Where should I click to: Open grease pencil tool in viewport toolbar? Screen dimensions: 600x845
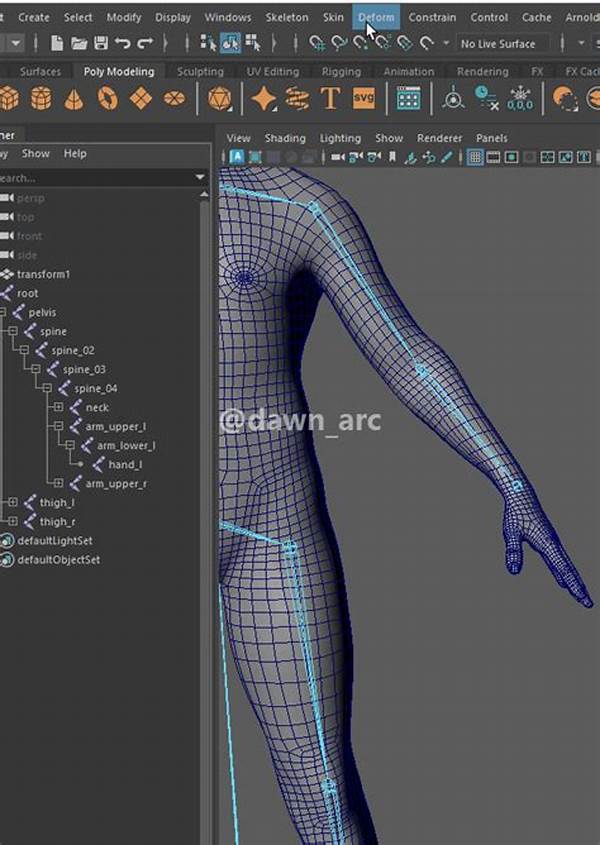coord(447,157)
